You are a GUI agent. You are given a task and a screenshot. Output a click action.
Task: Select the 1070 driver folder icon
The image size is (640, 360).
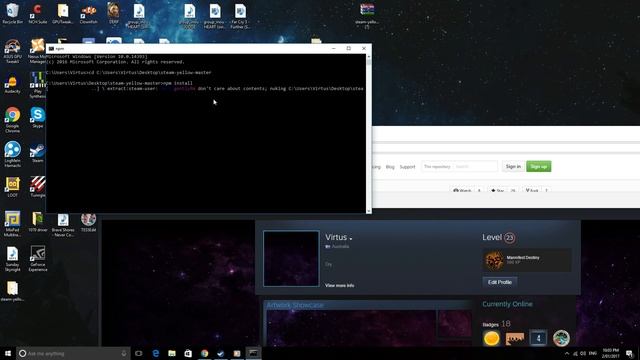click(38, 222)
